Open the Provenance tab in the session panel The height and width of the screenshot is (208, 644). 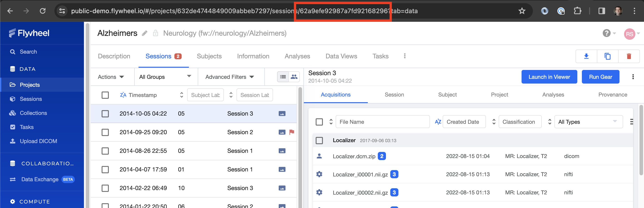pos(612,95)
